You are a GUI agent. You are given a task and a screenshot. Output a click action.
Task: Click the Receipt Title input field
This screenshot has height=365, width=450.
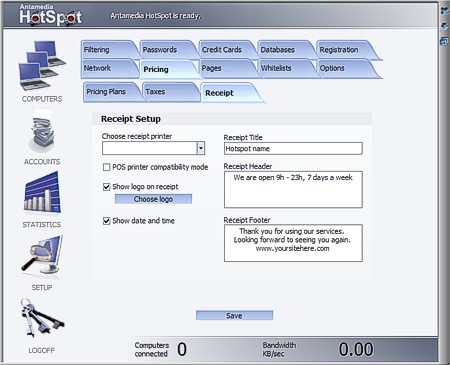pos(293,149)
